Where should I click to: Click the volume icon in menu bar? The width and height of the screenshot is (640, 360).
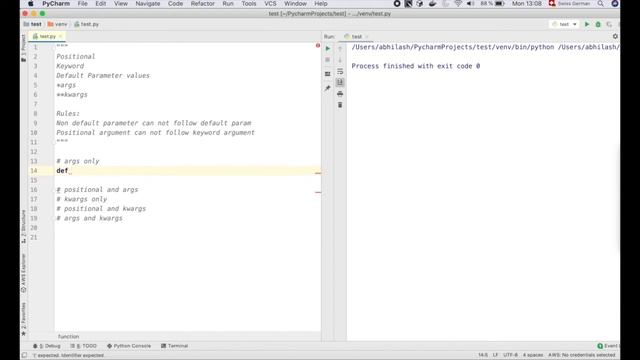(x=470, y=4)
